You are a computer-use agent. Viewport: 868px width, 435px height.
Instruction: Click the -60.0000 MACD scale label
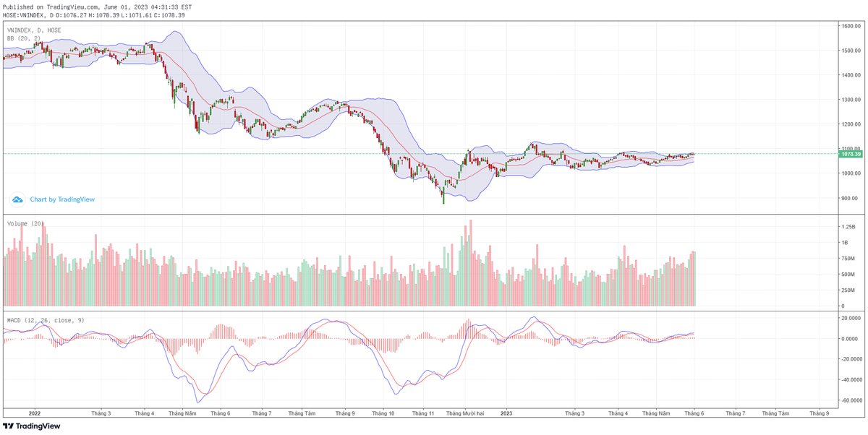pyautogui.click(x=850, y=400)
